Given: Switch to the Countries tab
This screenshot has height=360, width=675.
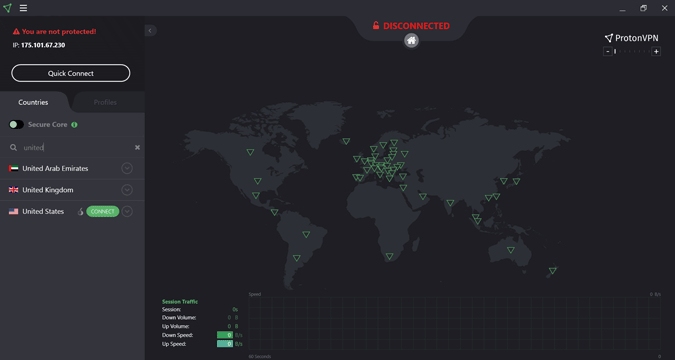Looking at the screenshot, I should click(x=33, y=102).
